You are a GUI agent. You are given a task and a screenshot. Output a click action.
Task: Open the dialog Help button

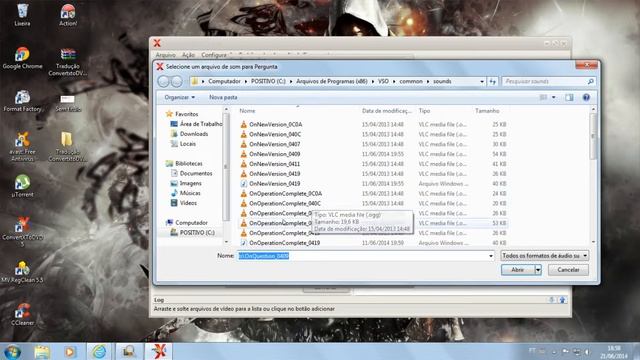[x=586, y=97]
